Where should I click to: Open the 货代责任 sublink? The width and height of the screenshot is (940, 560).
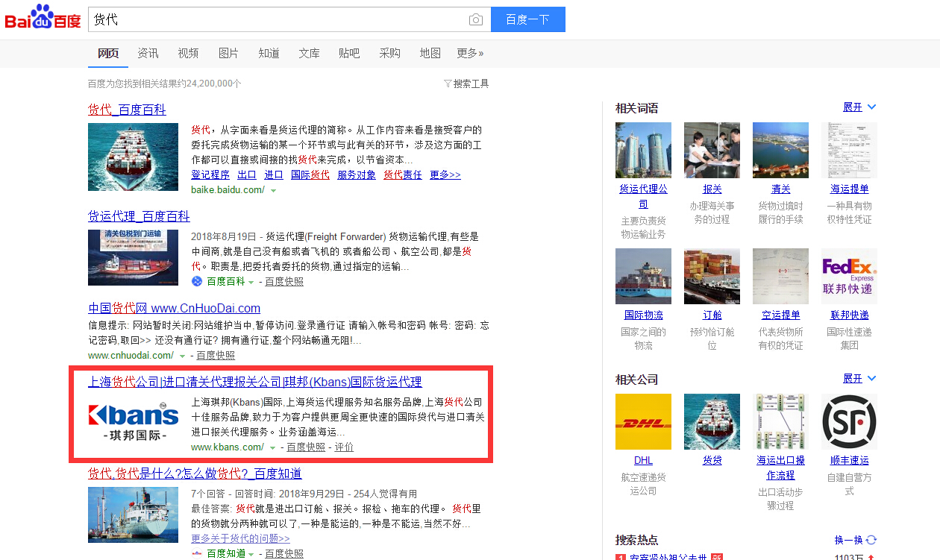pos(403,174)
